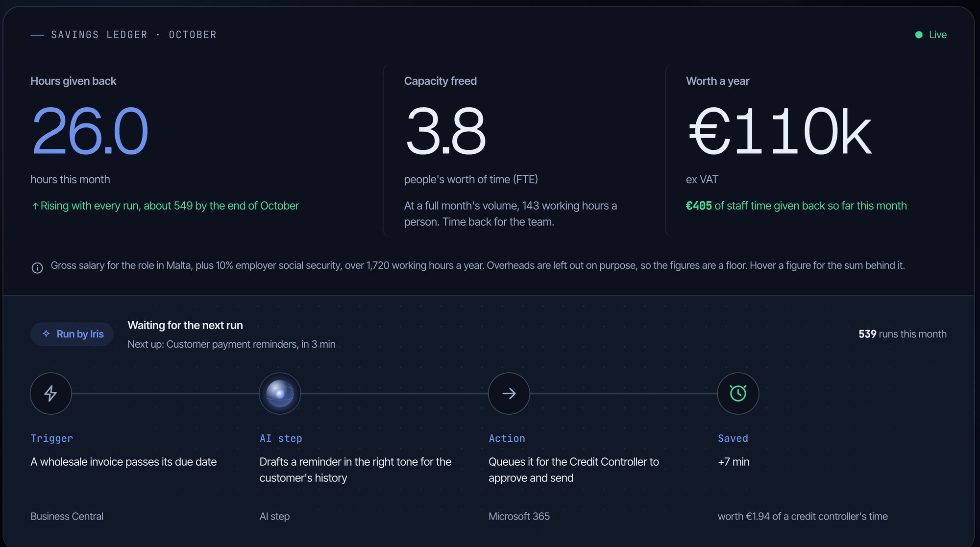The width and height of the screenshot is (980, 547).
Task: Click the 'Microsoft 365' source label
Action: pos(519,516)
